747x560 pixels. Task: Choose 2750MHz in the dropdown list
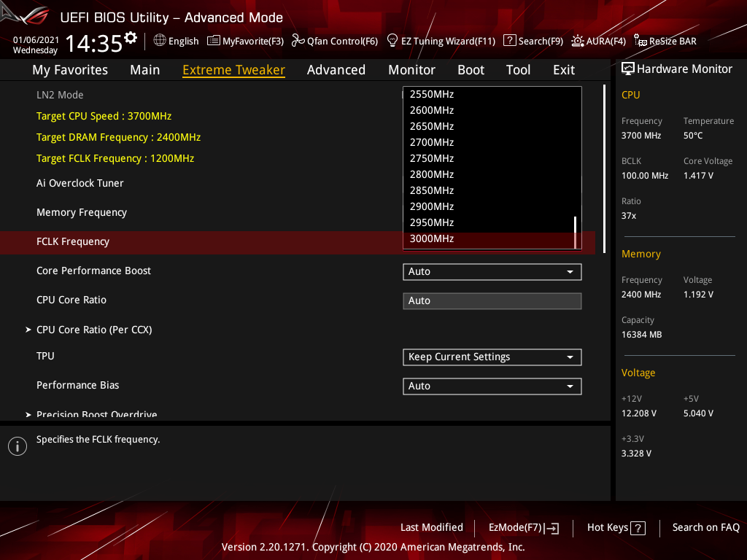[489, 158]
